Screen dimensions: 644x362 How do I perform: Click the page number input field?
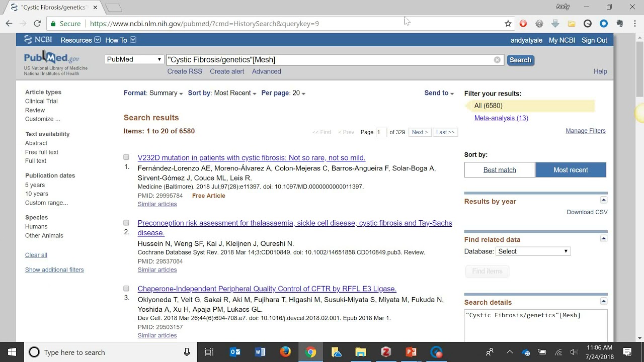pyautogui.click(x=381, y=132)
